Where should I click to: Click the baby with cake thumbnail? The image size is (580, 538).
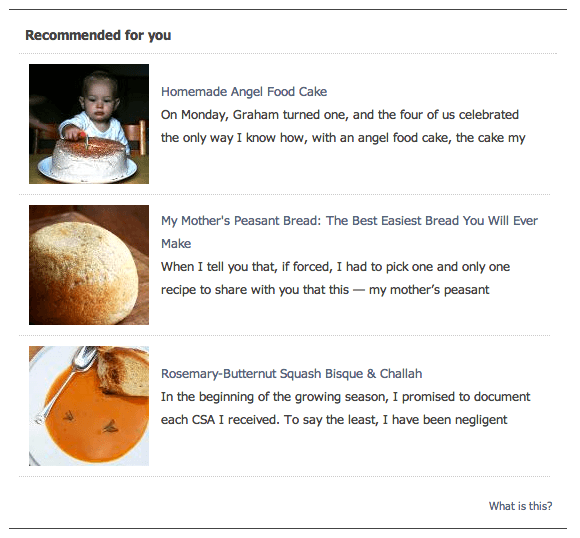(x=89, y=124)
